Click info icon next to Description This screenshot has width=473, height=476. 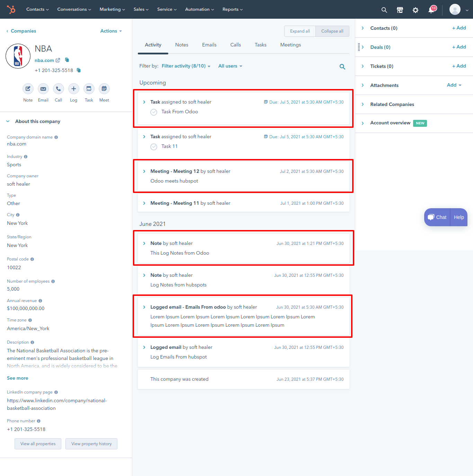pos(32,342)
